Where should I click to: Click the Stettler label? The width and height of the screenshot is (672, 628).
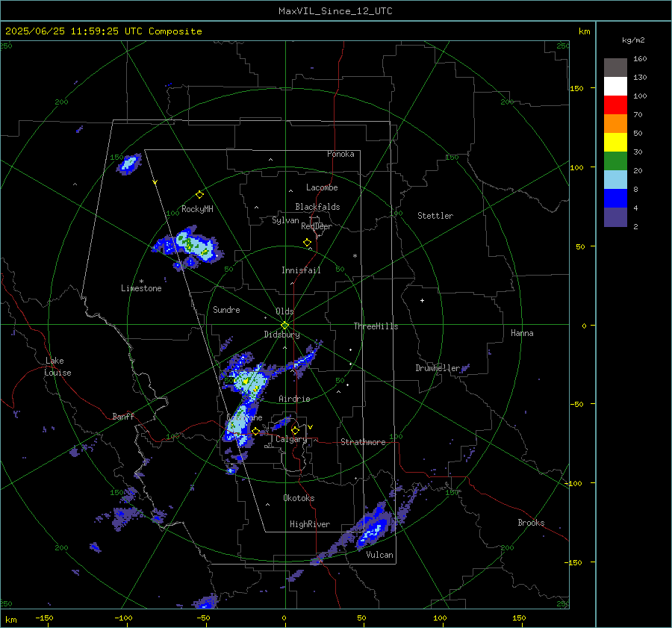tap(435, 216)
